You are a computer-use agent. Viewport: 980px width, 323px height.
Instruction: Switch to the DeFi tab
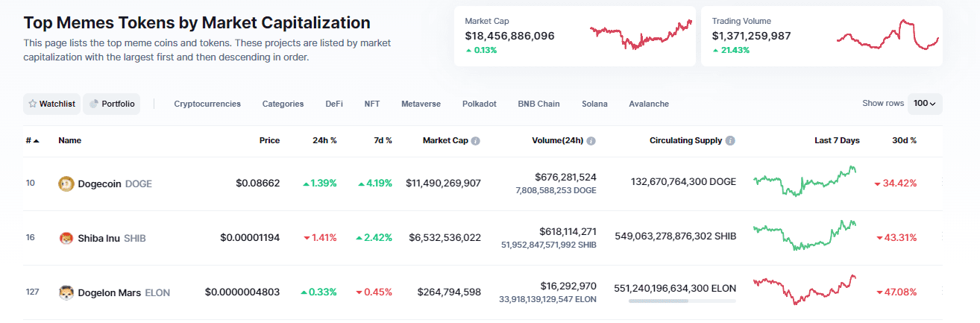(334, 104)
